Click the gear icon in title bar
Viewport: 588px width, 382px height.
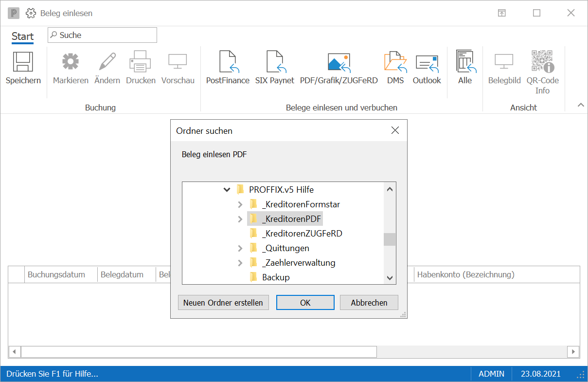point(31,13)
